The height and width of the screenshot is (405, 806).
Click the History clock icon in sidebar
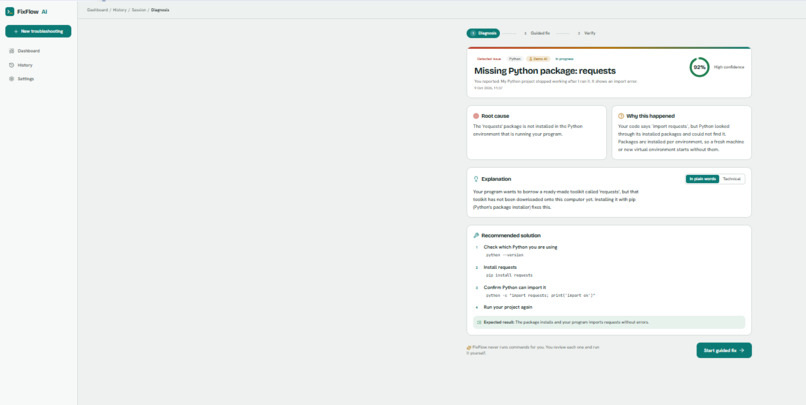pyautogui.click(x=12, y=65)
